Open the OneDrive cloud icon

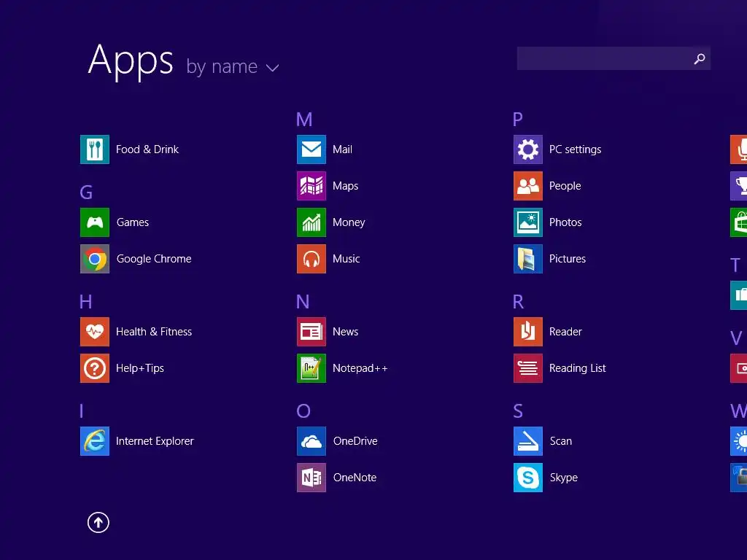coord(311,441)
